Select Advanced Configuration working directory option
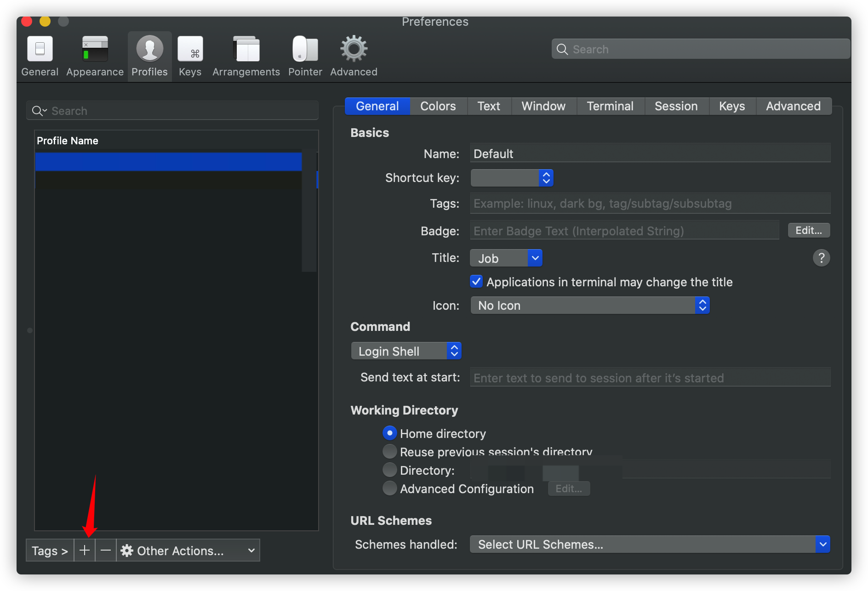The width and height of the screenshot is (868, 591). (x=389, y=488)
